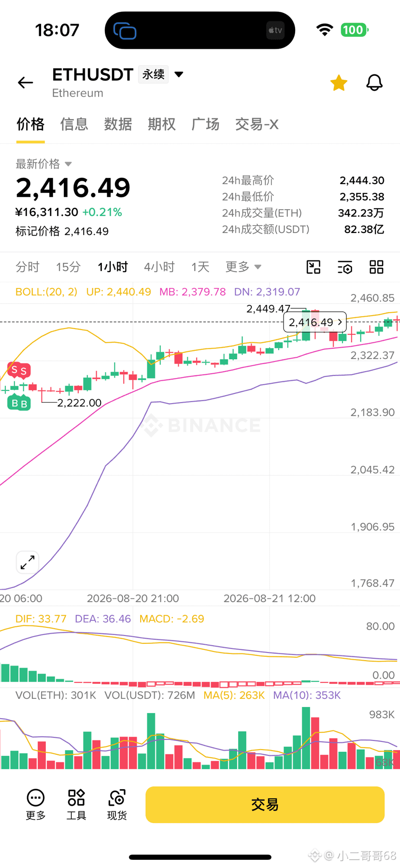The width and height of the screenshot is (400, 868).
Task: Tap the 2,222.00 low price label
Action: 79,403
